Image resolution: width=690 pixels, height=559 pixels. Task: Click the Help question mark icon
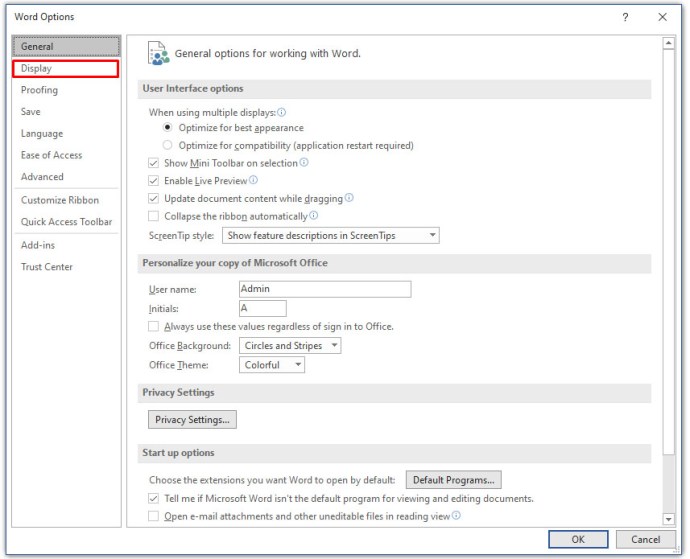point(625,17)
